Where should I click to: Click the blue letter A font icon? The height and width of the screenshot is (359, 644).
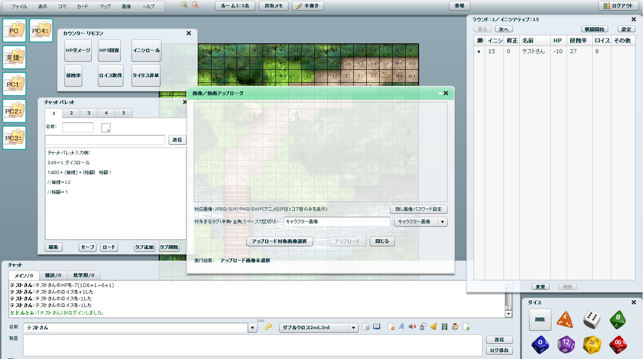(401, 327)
